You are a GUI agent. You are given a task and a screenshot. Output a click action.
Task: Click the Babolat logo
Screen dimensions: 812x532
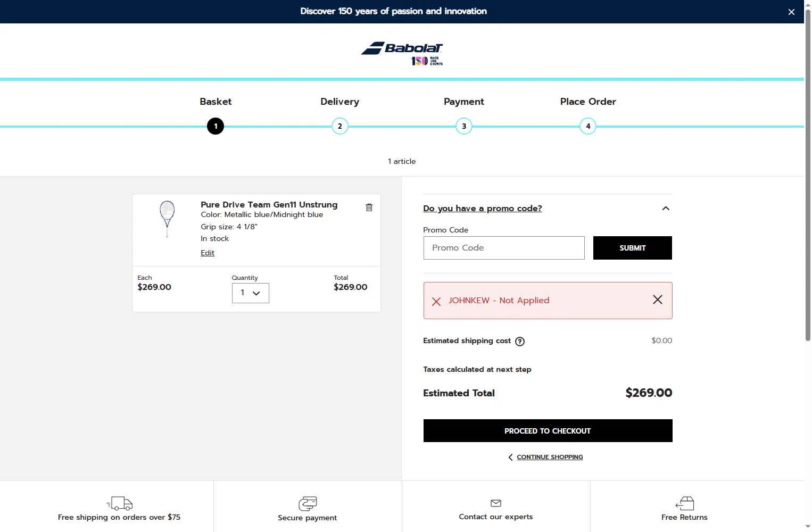click(x=402, y=53)
